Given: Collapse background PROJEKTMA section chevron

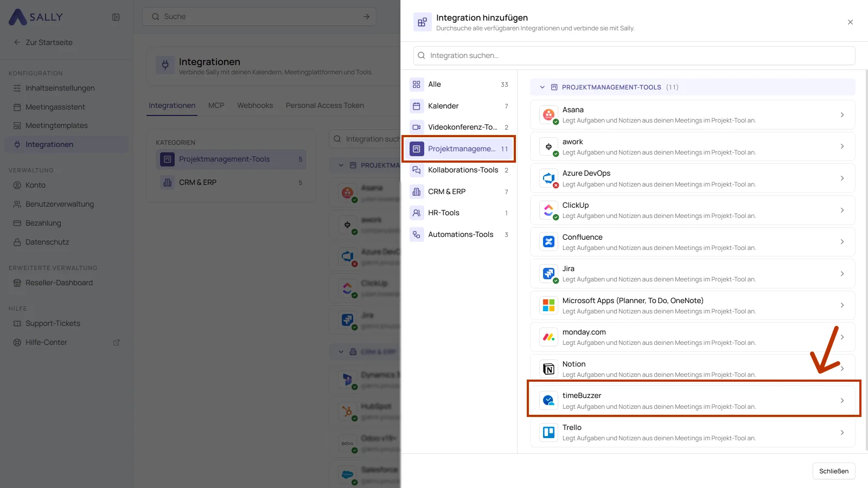Looking at the screenshot, I should pos(341,165).
